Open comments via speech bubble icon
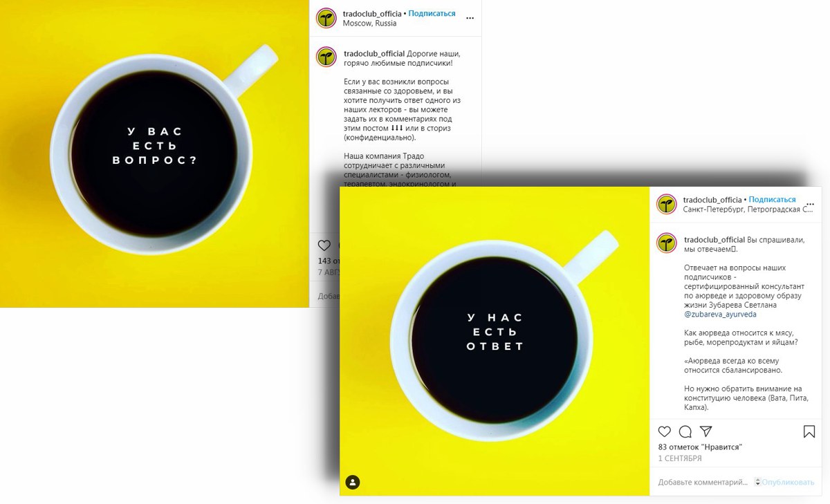The width and height of the screenshot is (830, 504). [685, 431]
